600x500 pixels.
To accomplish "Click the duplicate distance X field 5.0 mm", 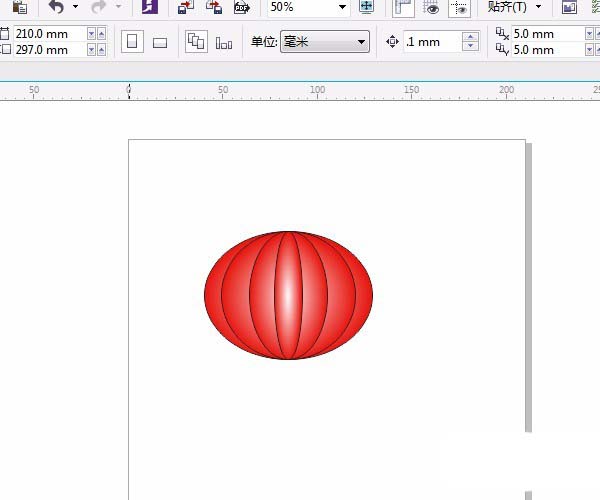I will 548,34.
